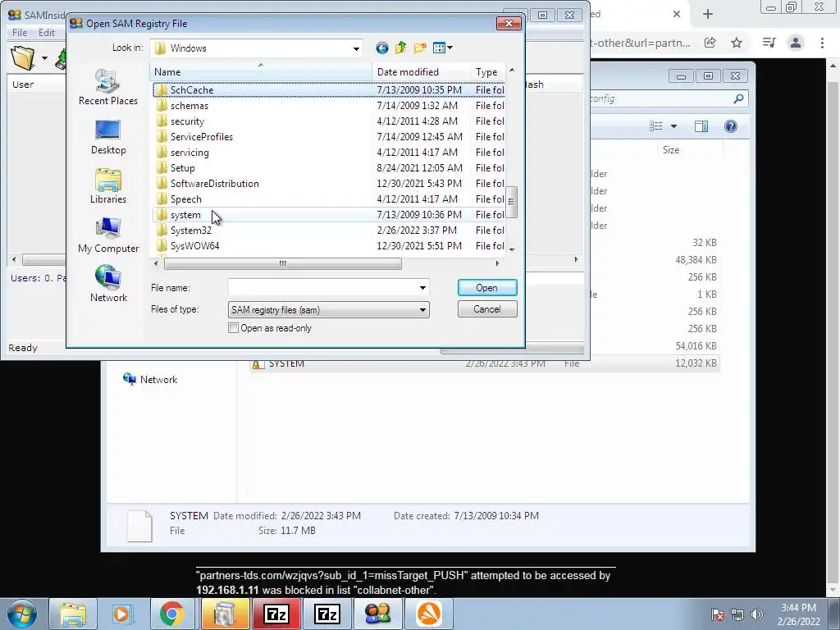The width and height of the screenshot is (840, 630).
Task: Select the ServiceProfiles folder
Action: [x=328, y=137]
